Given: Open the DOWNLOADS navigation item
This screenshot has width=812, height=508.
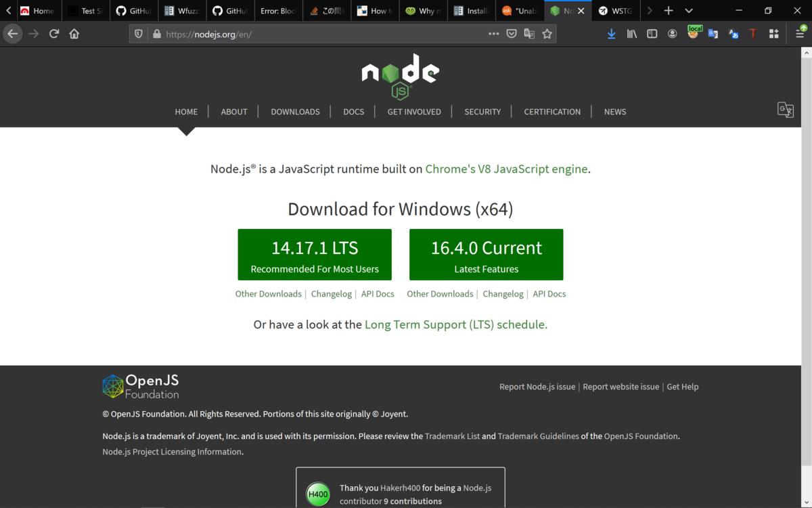Looking at the screenshot, I should point(295,112).
